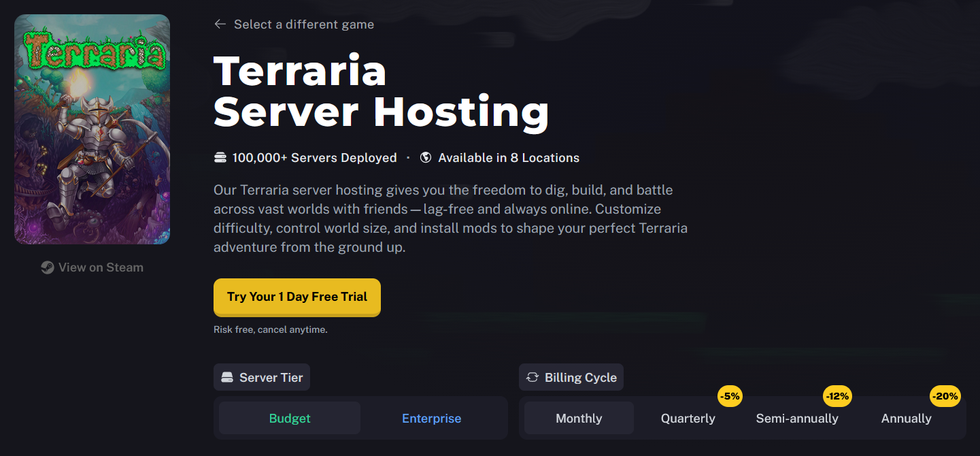This screenshot has height=456, width=980.
Task: Click the server stack icon beside Servers Deployed
Action: 220,158
